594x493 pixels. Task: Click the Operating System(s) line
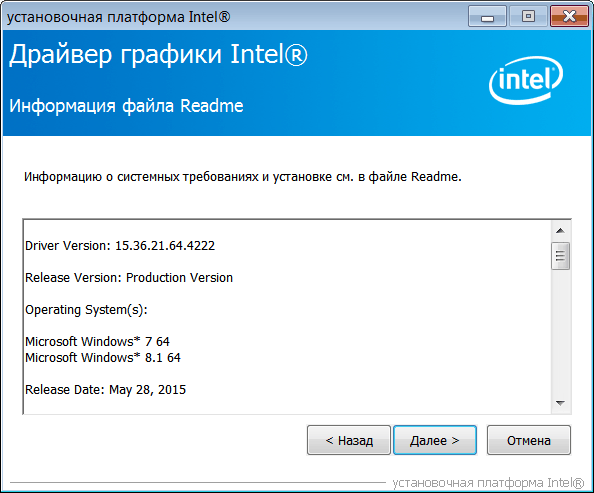click(x=86, y=310)
